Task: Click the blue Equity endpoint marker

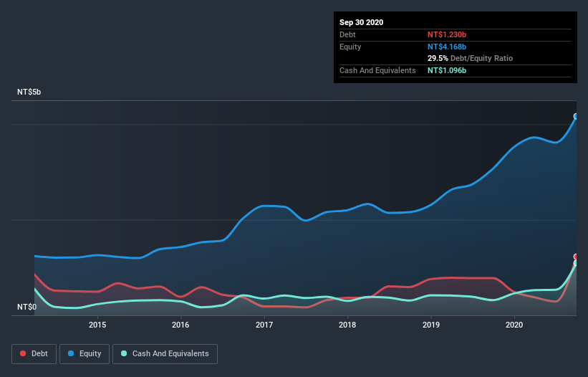Action: coord(576,116)
